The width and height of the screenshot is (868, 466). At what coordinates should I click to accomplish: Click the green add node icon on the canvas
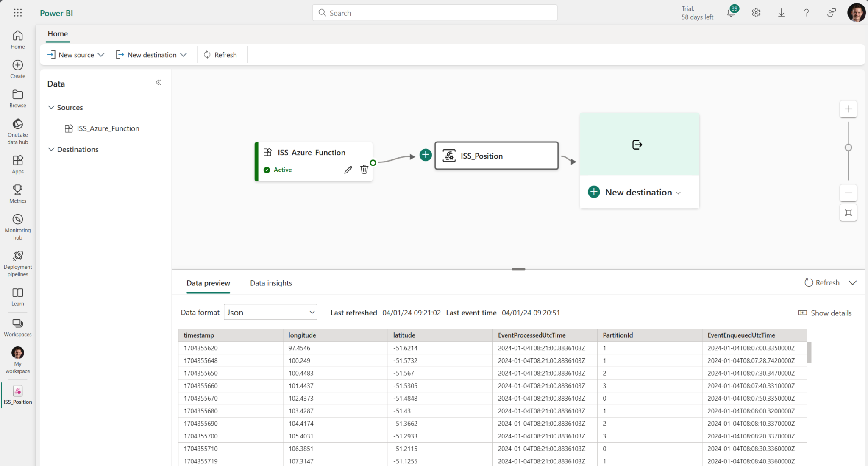click(425, 155)
